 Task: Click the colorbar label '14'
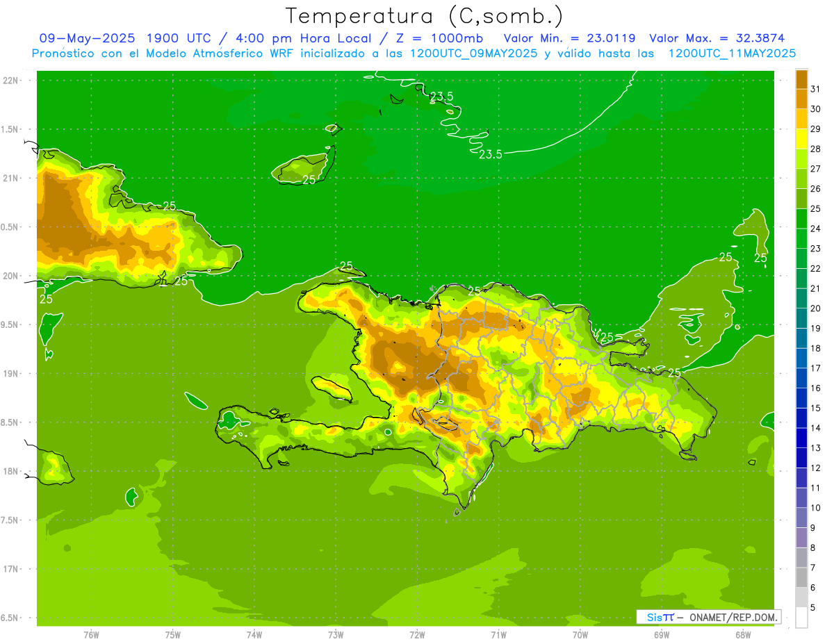click(x=816, y=428)
